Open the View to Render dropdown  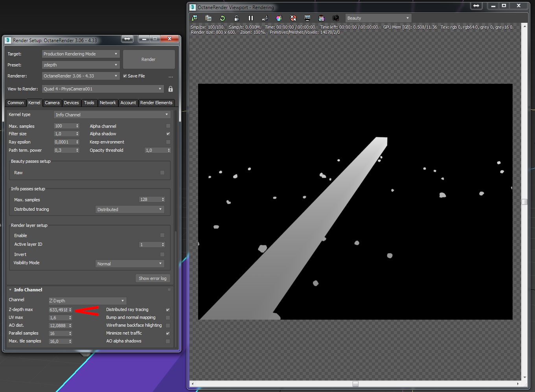coord(103,89)
